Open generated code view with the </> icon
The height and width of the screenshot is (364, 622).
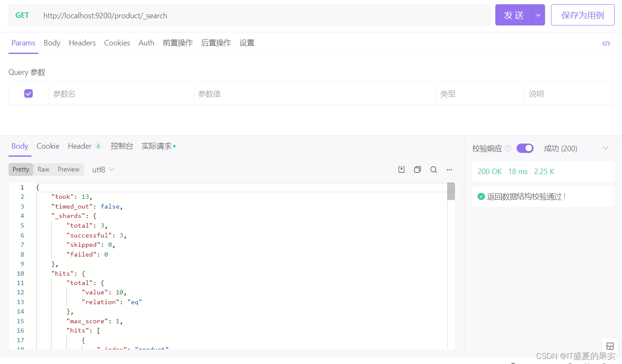(606, 43)
